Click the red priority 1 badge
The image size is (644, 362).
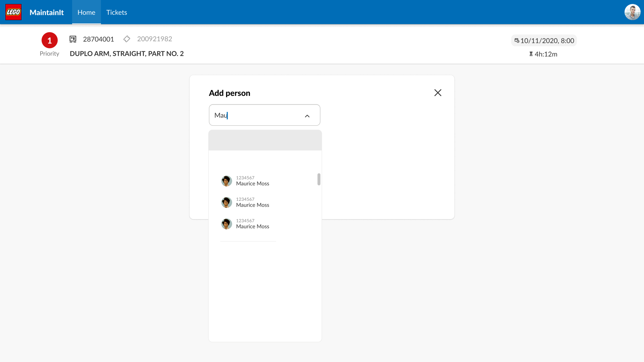(49, 40)
